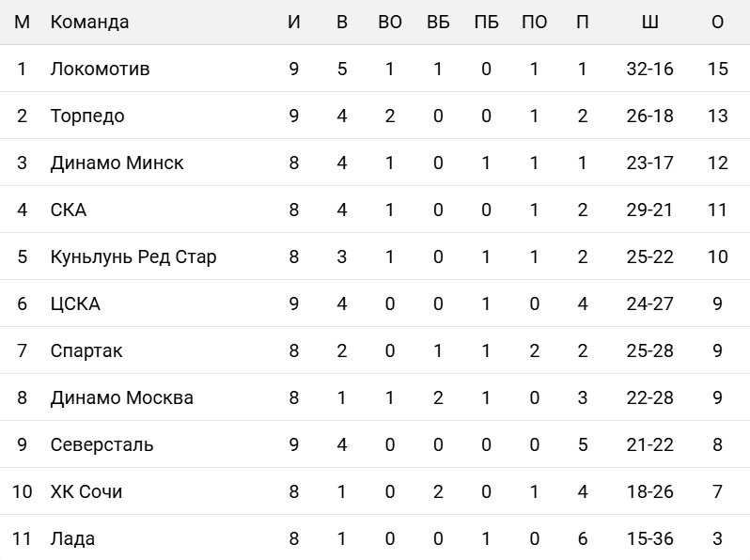The image size is (750, 560).
Task: Click the М position column header
Action: click(x=23, y=22)
